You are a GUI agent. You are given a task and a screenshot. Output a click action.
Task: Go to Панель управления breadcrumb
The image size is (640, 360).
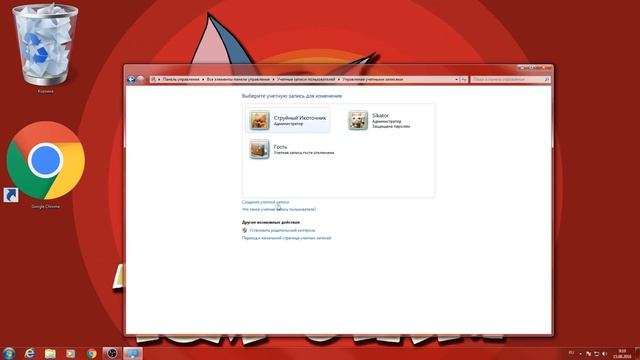181,80
